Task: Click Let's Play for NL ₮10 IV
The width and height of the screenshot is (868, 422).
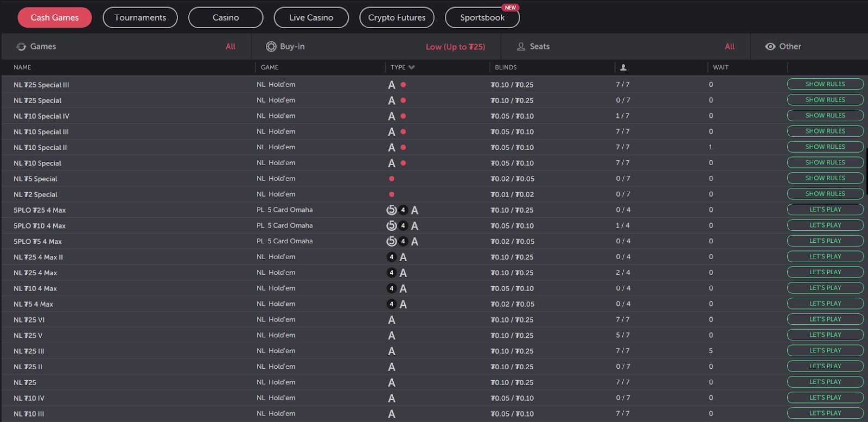Action: tap(825, 398)
